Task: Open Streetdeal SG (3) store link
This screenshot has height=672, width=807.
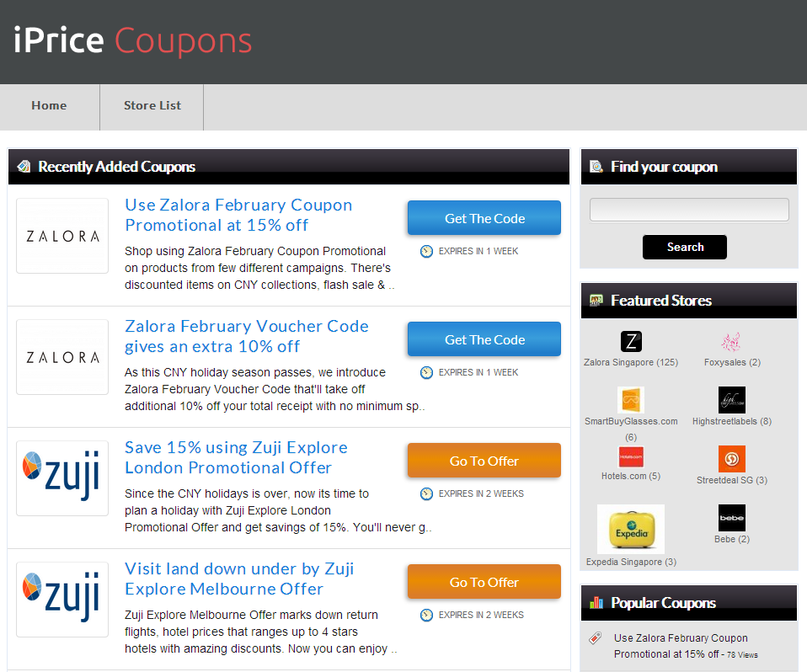Action: [732, 480]
